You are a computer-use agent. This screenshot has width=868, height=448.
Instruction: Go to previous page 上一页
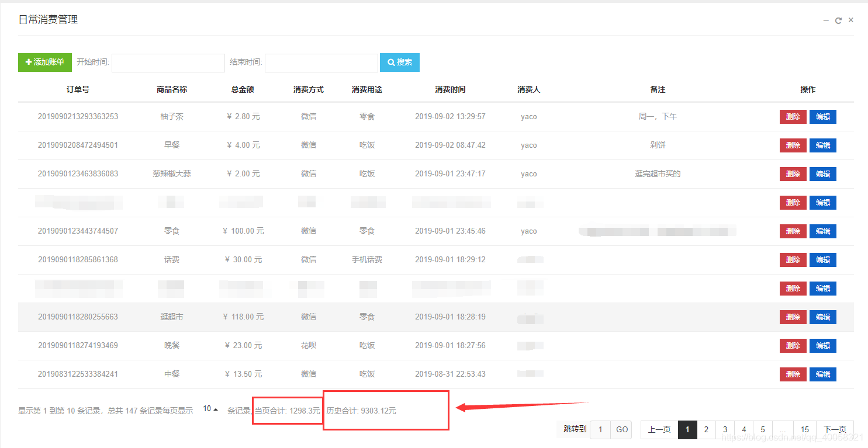coord(659,429)
